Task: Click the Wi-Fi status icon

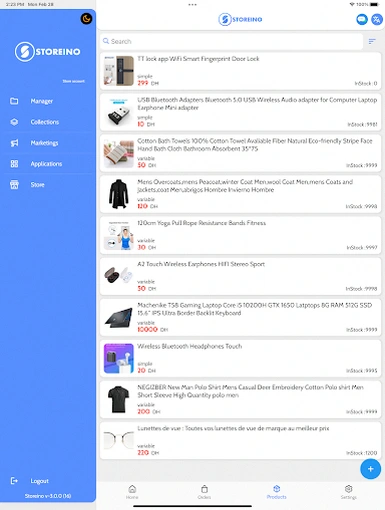Action: (x=352, y=4)
